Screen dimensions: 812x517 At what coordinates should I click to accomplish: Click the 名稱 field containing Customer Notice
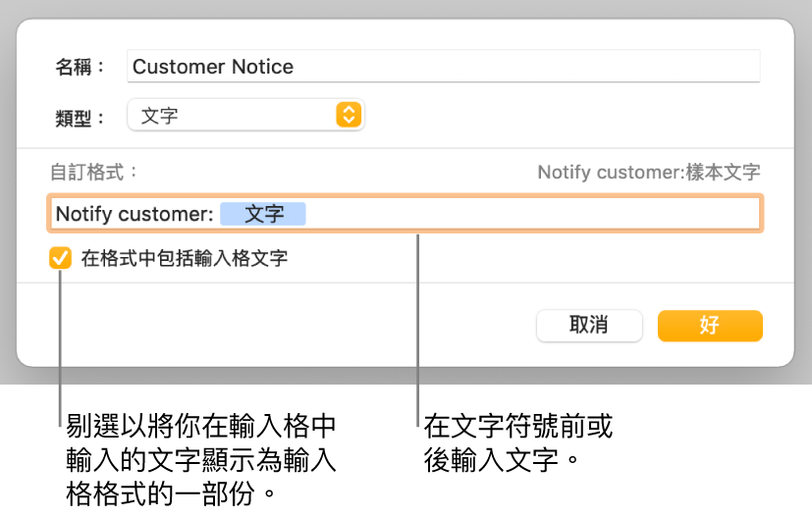click(x=443, y=67)
